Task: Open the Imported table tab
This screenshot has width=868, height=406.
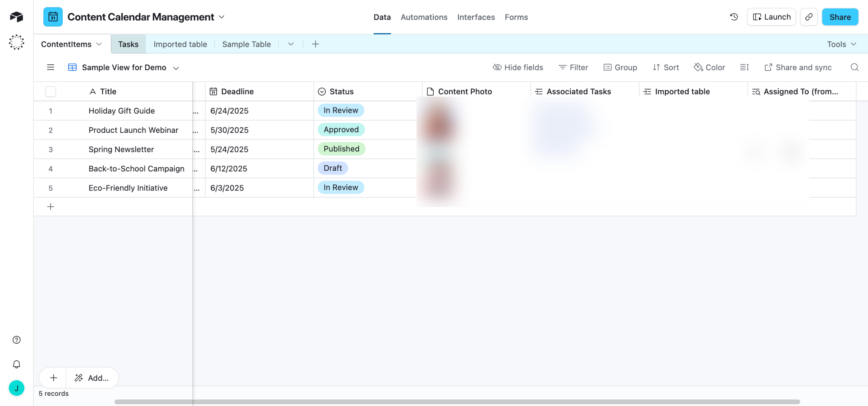Action: [x=180, y=44]
